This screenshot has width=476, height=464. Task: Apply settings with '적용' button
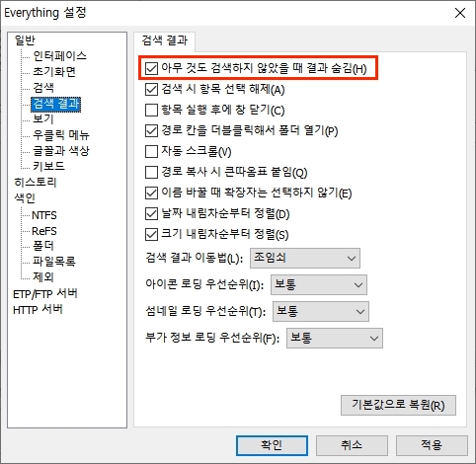pos(432,445)
